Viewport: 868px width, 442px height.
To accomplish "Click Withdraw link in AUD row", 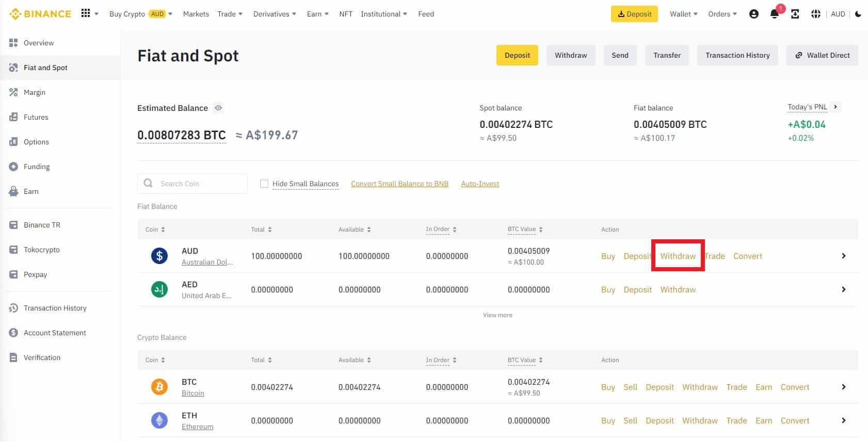I will click(678, 256).
